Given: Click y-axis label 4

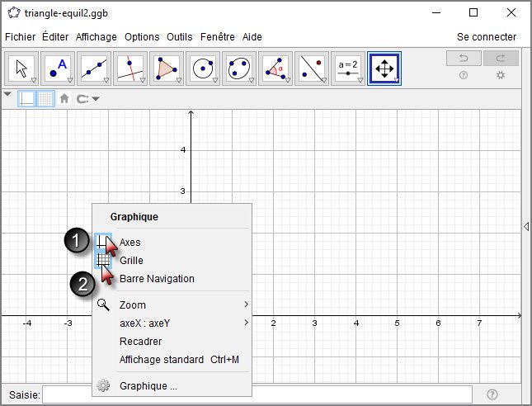Looking at the screenshot, I should 183,149.
